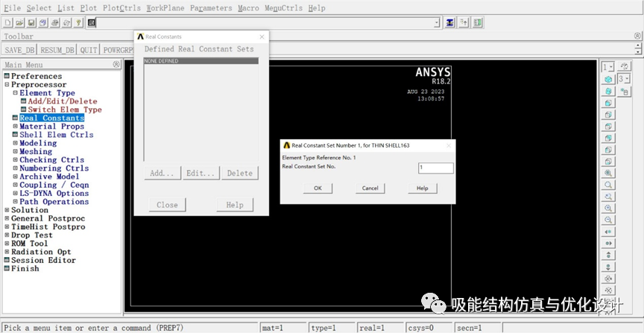The height and width of the screenshot is (333, 644).
Task: Expand the Material Props tree node
Action: coord(15,127)
